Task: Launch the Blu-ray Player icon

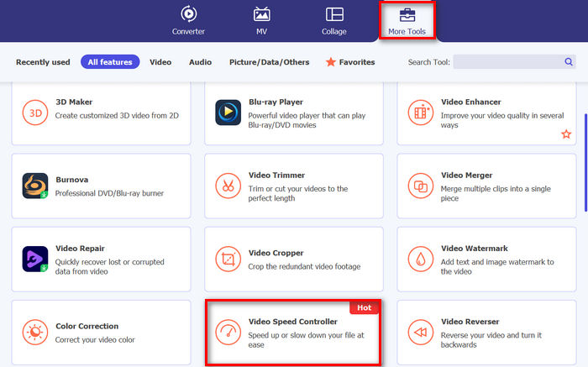Action: pos(228,113)
